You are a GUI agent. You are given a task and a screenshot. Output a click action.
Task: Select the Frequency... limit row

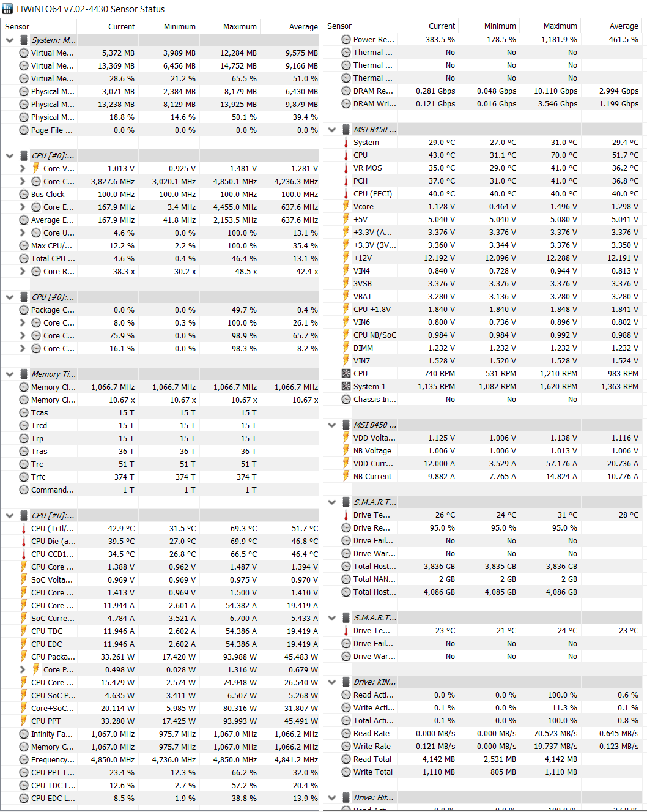click(x=161, y=759)
